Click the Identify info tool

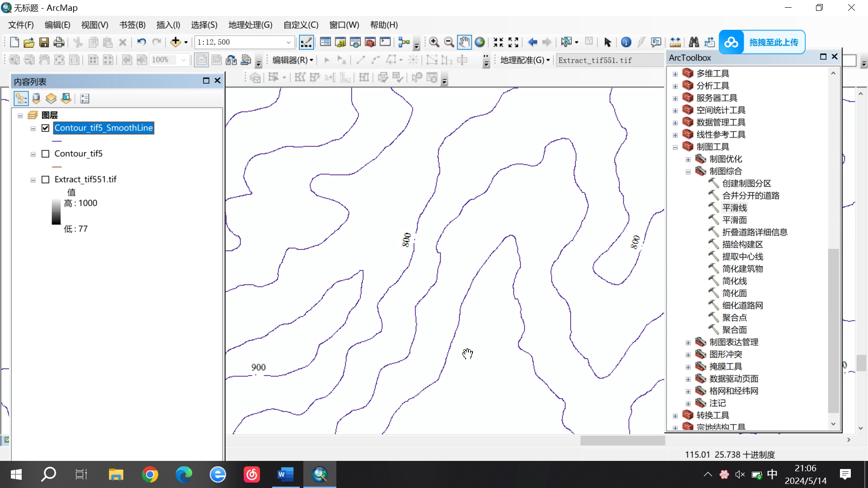pos(626,42)
